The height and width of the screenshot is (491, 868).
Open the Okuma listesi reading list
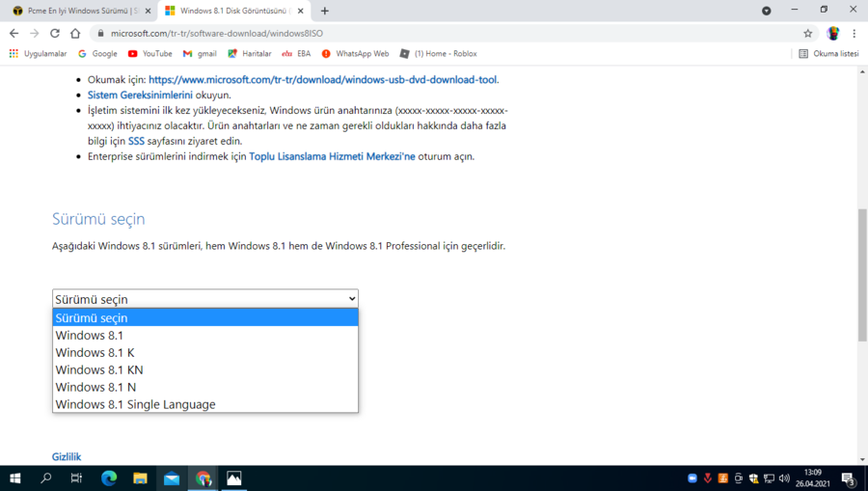click(x=828, y=54)
